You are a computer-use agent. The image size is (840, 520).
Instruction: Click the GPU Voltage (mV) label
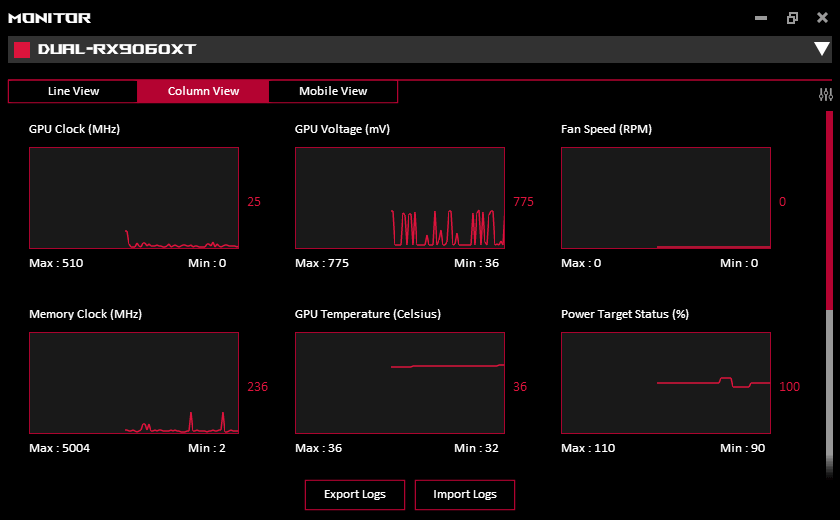[x=342, y=129]
